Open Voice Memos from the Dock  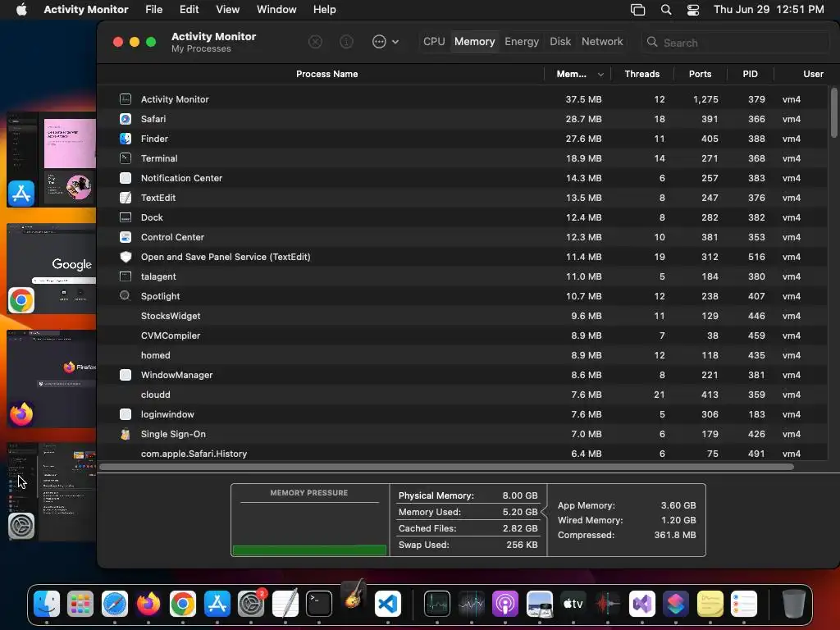(608, 604)
